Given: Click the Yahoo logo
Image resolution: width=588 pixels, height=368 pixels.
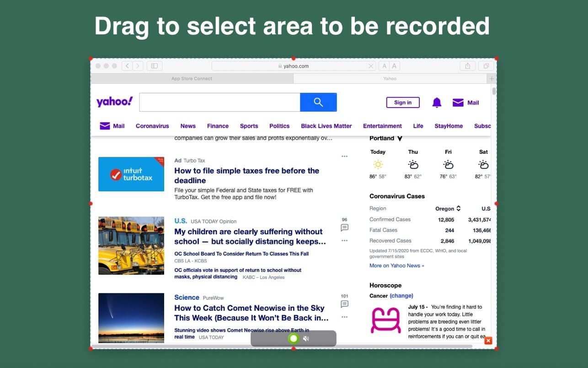Looking at the screenshot, I should tap(114, 102).
